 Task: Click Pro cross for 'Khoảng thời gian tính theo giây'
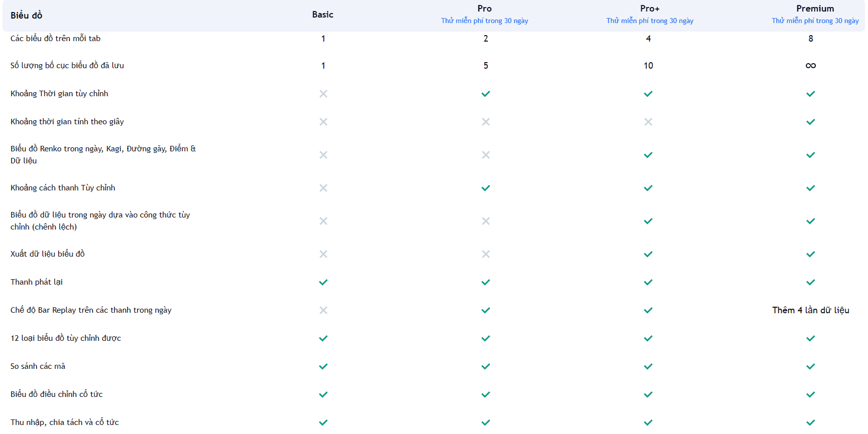coord(486,122)
